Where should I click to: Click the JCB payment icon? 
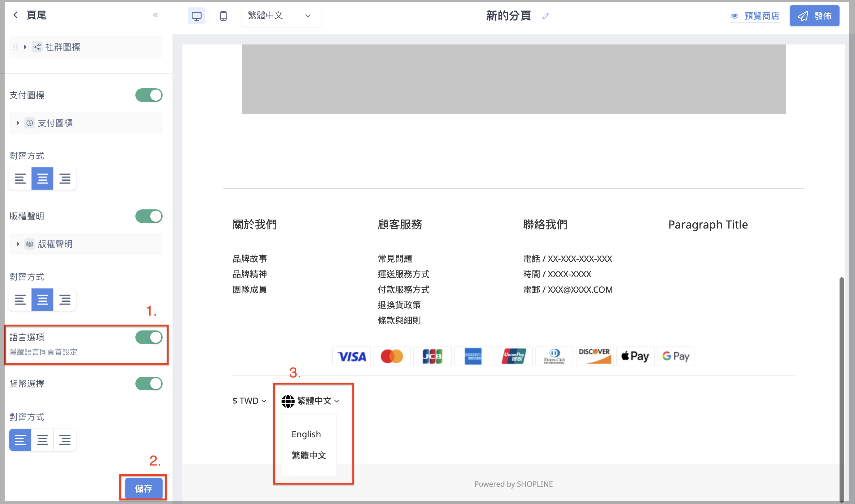pos(432,356)
